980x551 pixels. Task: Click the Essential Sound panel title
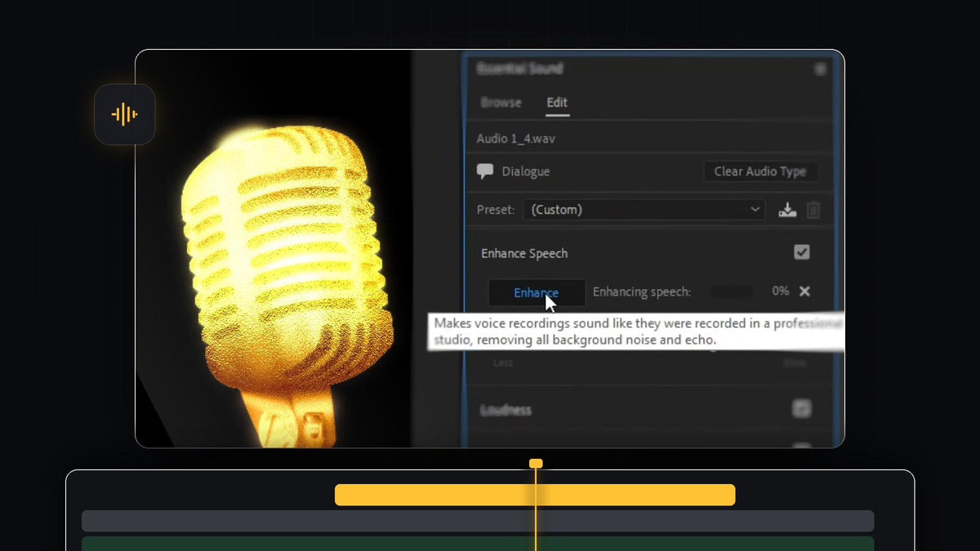pyautogui.click(x=520, y=69)
